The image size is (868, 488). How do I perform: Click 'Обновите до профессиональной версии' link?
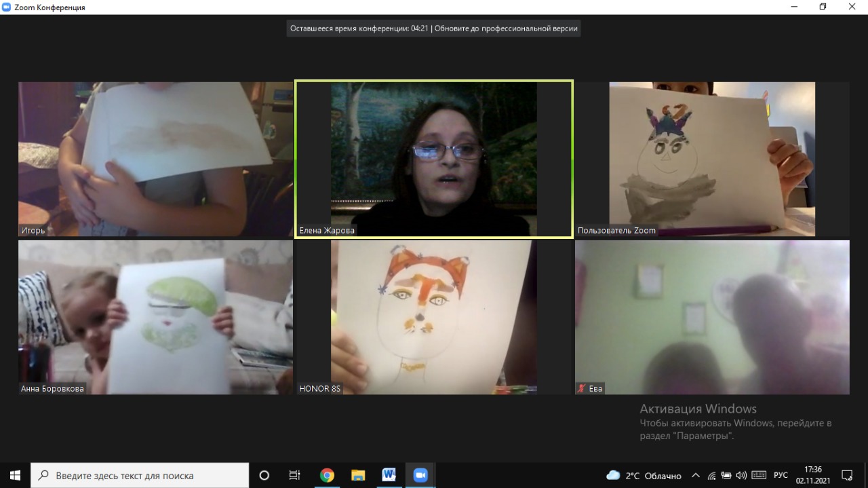click(x=506, y=29)
